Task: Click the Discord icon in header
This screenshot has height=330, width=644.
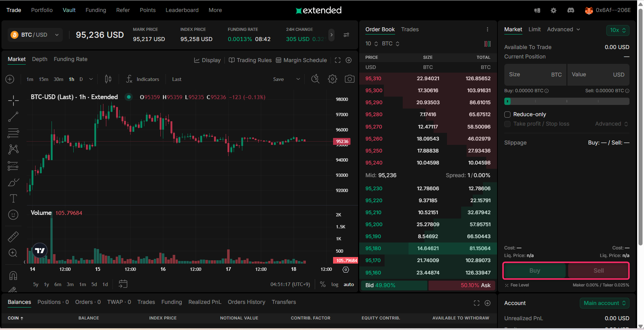Action: tap(570, 10)
